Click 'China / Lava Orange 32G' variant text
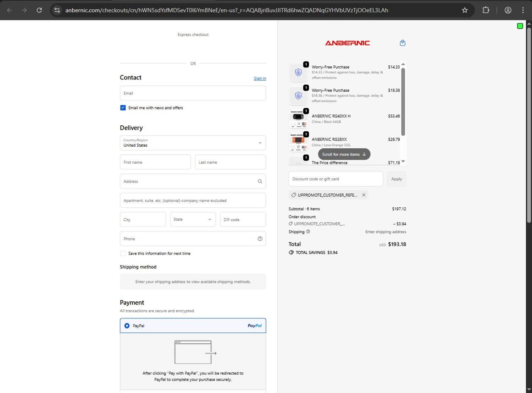Screen dimensions: 532x393 (331, 145)
